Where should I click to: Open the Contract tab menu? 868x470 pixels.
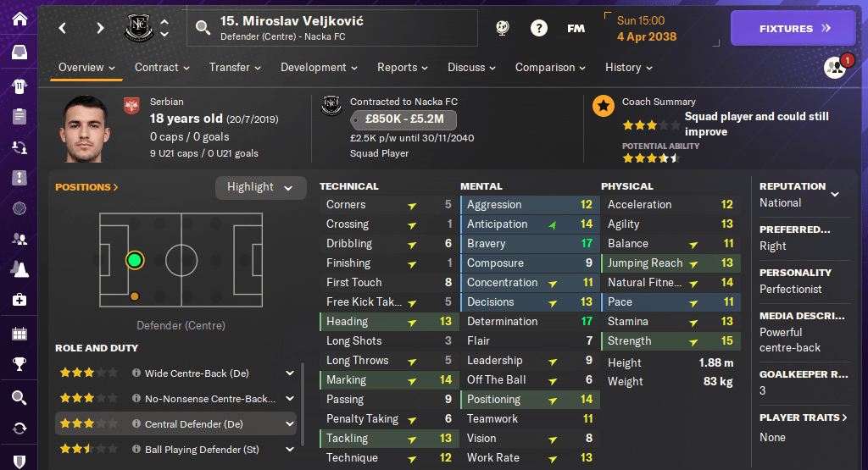pyautogui.click(x=162, y=68)
